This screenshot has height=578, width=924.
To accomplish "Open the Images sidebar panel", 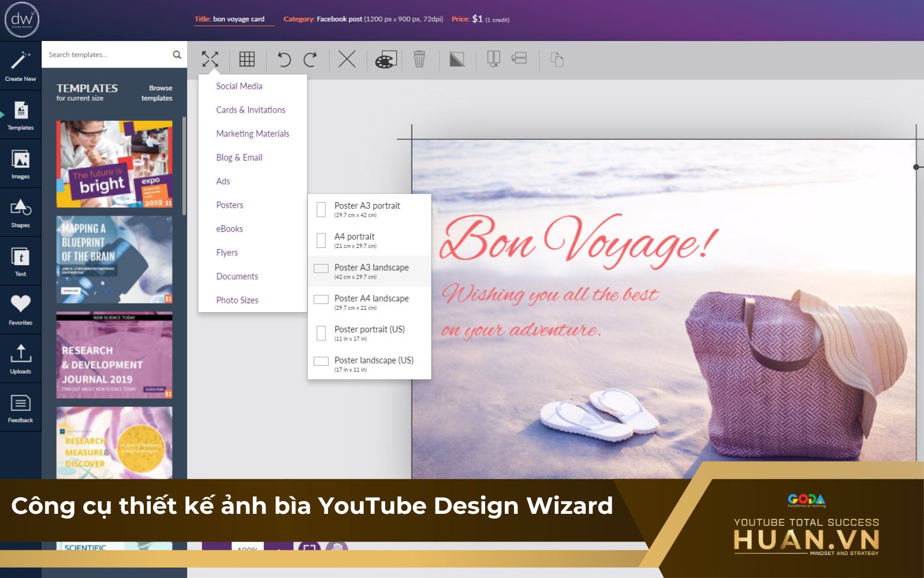I will [21, 164].
